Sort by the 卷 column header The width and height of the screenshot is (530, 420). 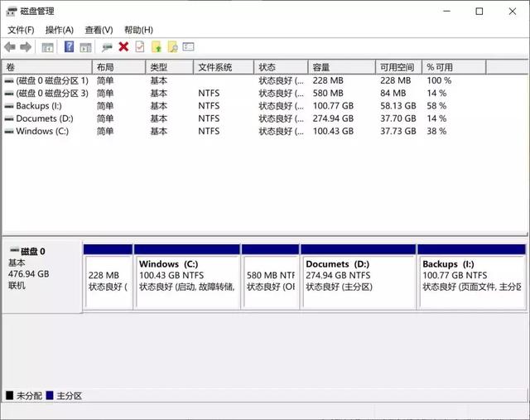[x=47, y=67]
